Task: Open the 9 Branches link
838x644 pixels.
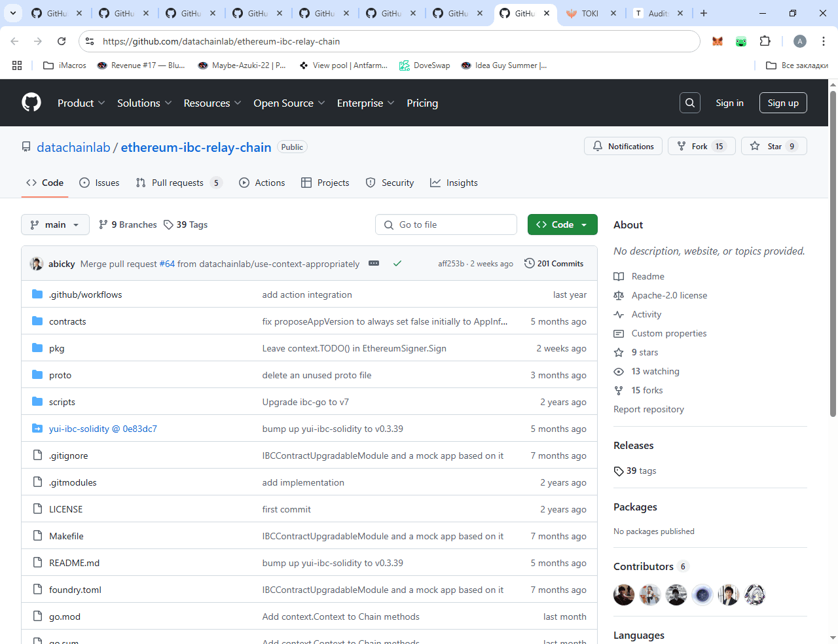Action: 128,224
